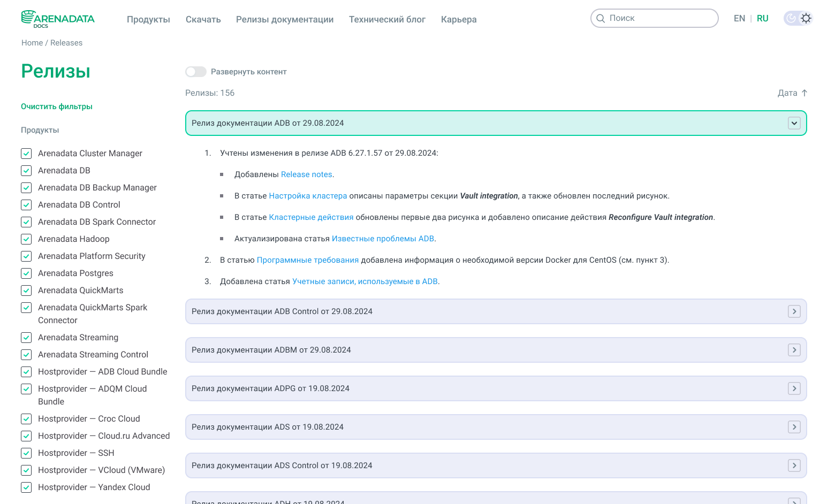Viewport: 835px width, 504px height.
Task: Uncheck Arenadata DB Spark Connector checkbox
Action: point(26,222)
